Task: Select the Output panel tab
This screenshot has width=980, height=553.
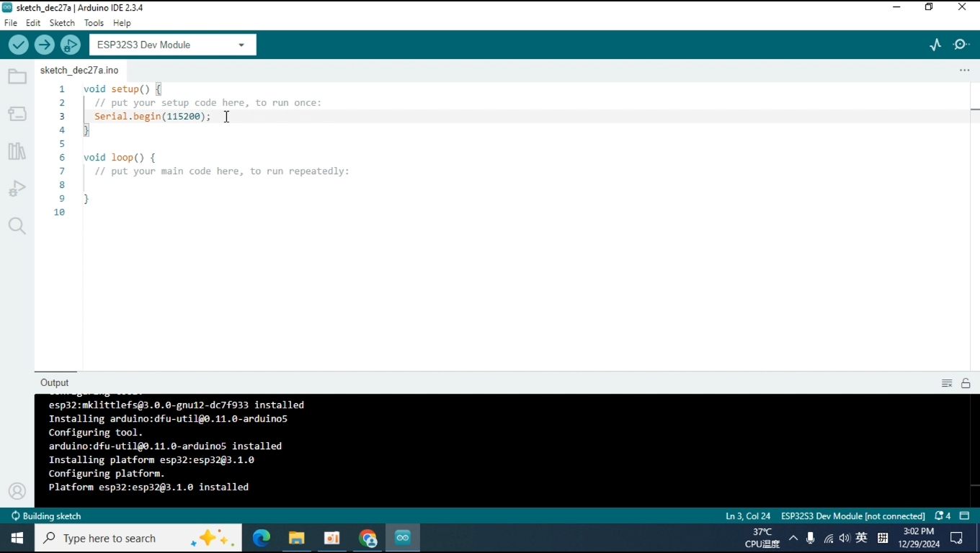Action: click(x=55, y=382)
